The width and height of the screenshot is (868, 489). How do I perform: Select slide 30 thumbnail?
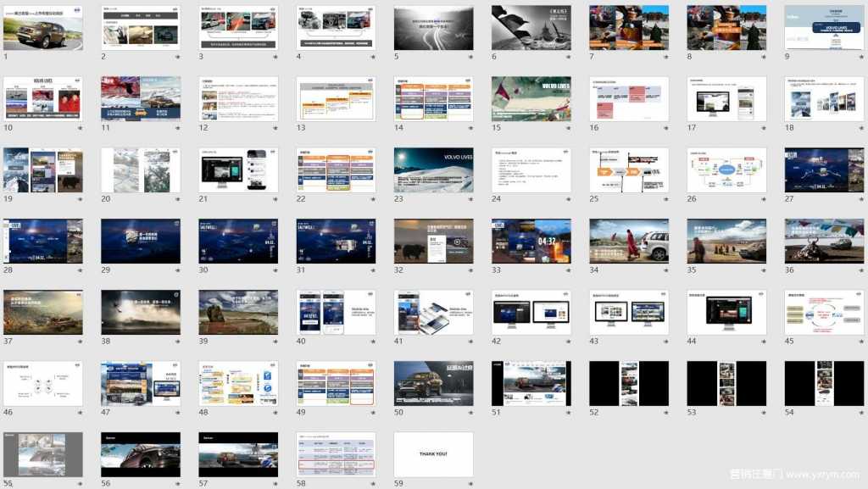click(238, 242)
